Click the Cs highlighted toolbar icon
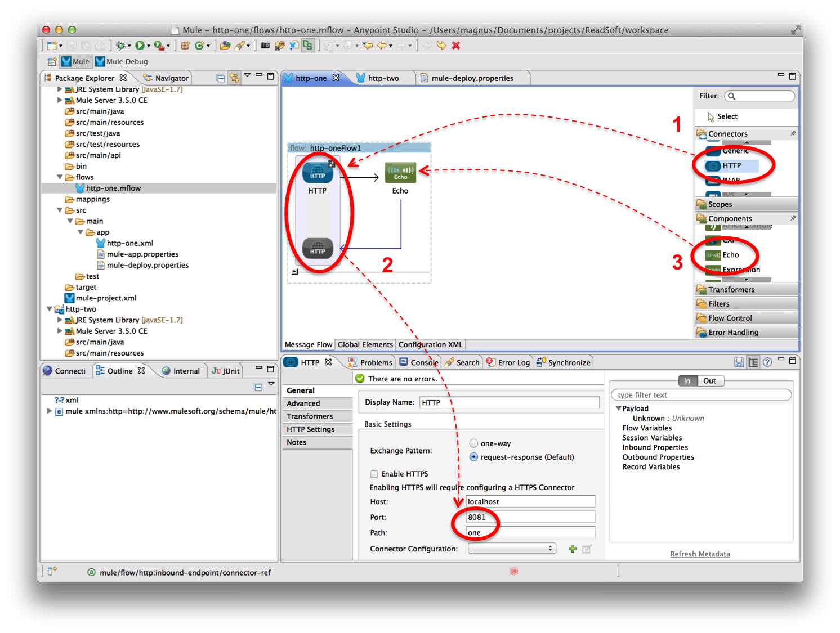Screen dimensions: 840x633 (307, 46)
